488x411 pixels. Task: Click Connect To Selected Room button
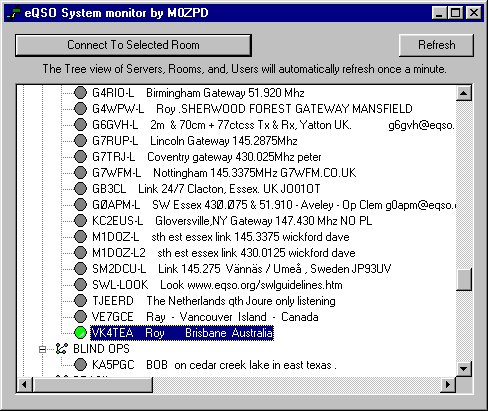(133, 45)
